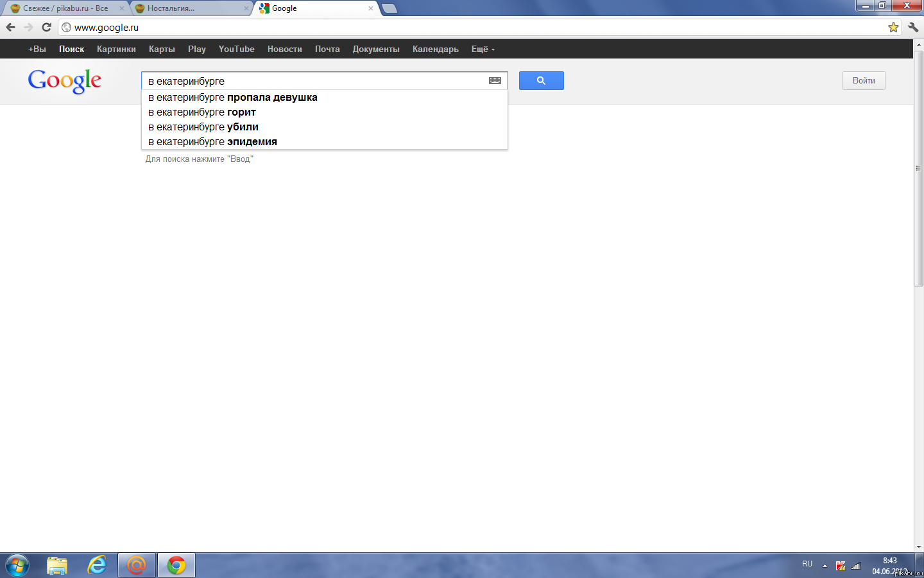Open Картинки in the Google bar
Screen dimensions: 924x578
(x=116, y=49)
